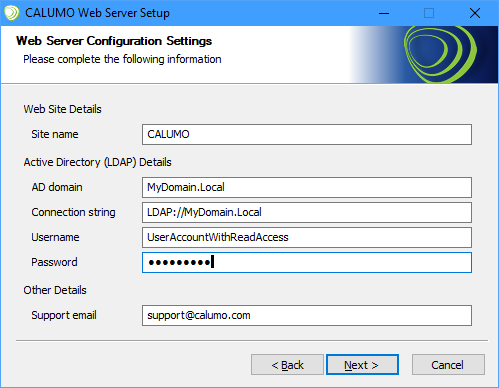Click the disabled maximize window button
Viewport: 499px width, 388px height.
point(429,13)
